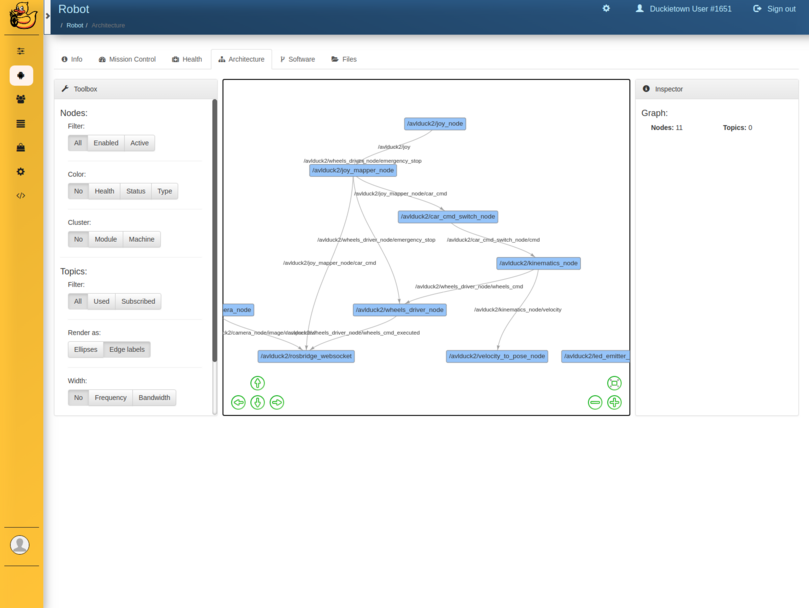
Task: Filter topics by Subscribed
Action: coord(138,301)
